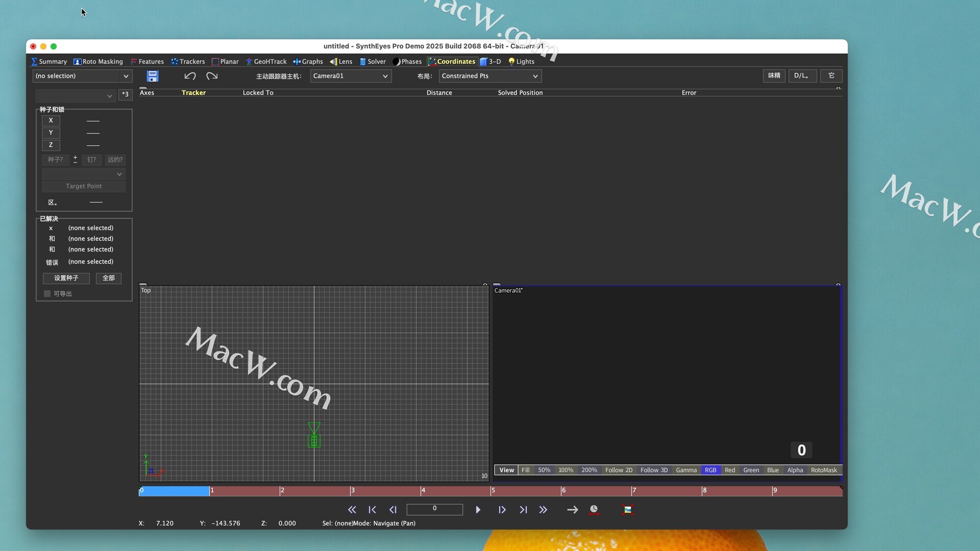Open the GeoHTrack room
This screenshot has height=551, width=980.
tap(266, 62)
